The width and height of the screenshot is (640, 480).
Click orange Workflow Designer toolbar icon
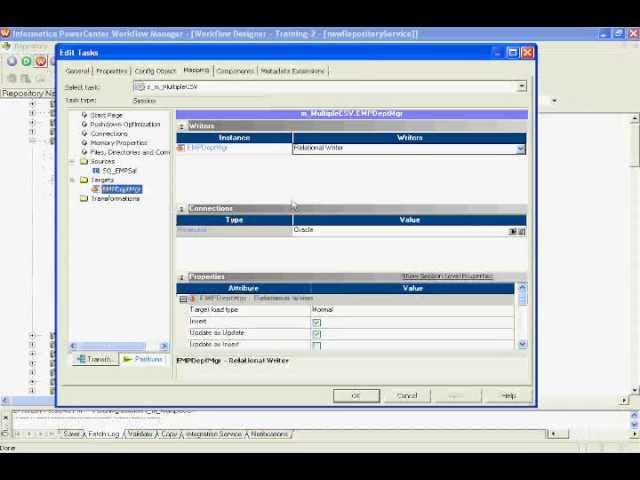[41, 61]
